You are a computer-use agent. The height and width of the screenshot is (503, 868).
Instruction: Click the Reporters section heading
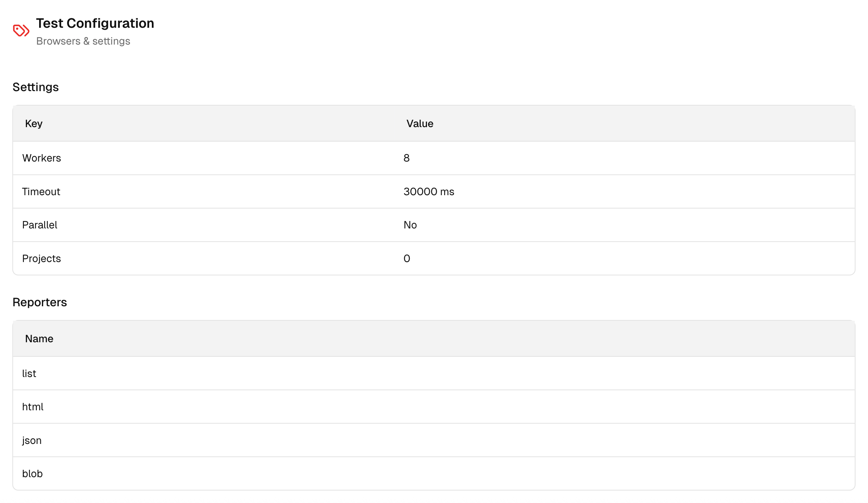click(x=40, y=302)
